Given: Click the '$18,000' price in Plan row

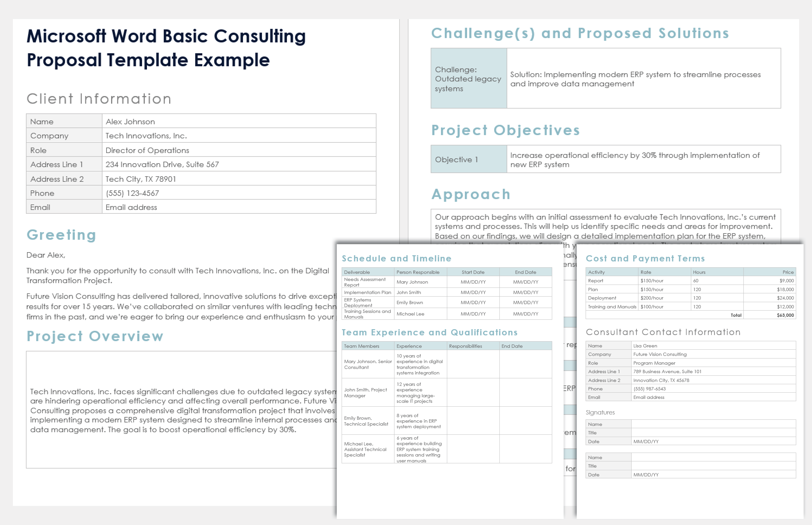Looking at the screenshot, I should [x=770, y=289].
